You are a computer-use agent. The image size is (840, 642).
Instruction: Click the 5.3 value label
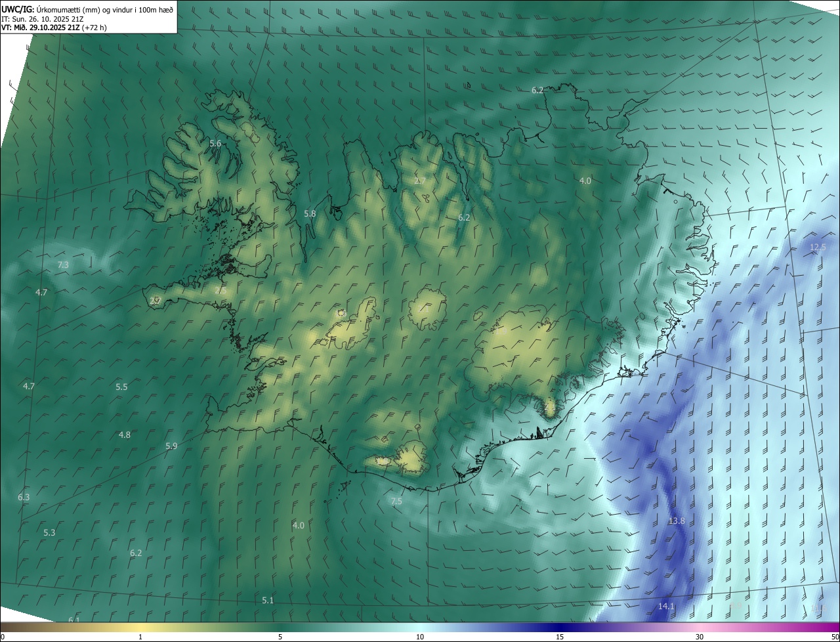49,532
